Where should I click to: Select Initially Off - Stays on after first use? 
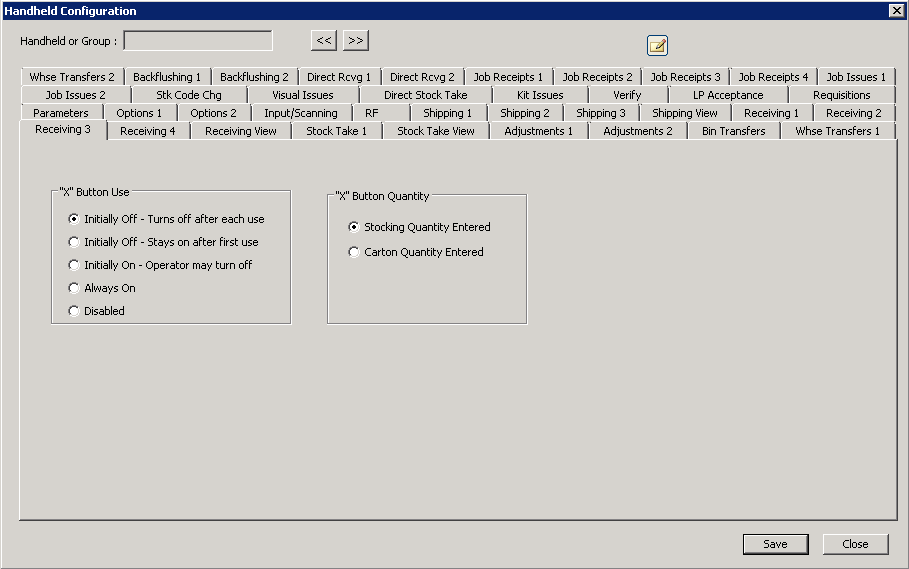(x=74, y=242)
